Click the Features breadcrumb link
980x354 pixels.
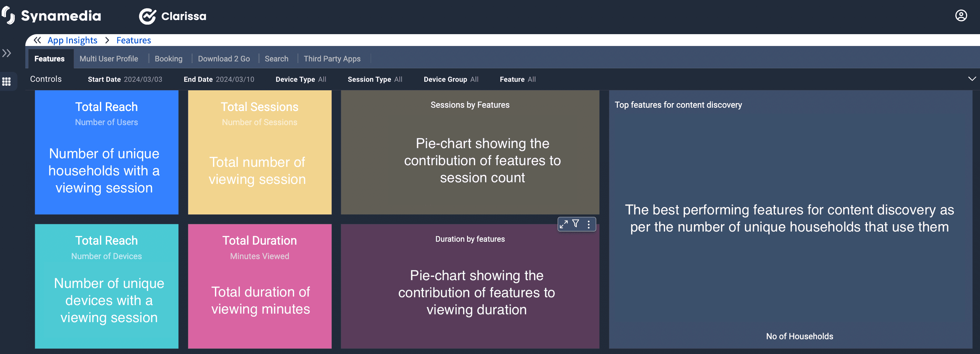[133, 40]
